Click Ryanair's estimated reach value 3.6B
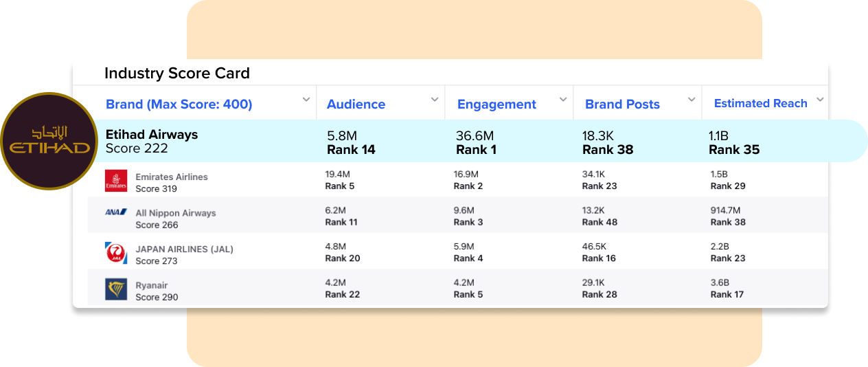 [x=720, y=282]
